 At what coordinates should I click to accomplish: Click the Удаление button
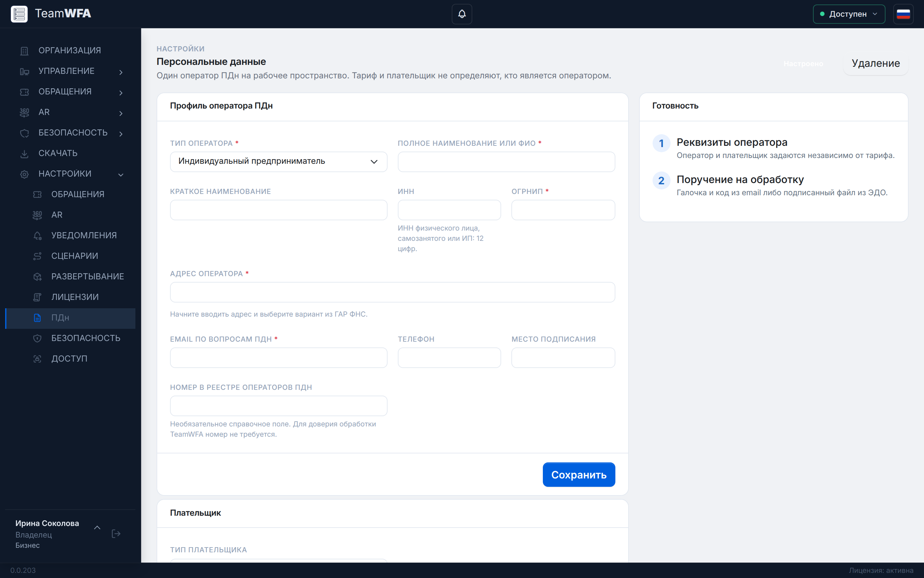click(876, 64)
